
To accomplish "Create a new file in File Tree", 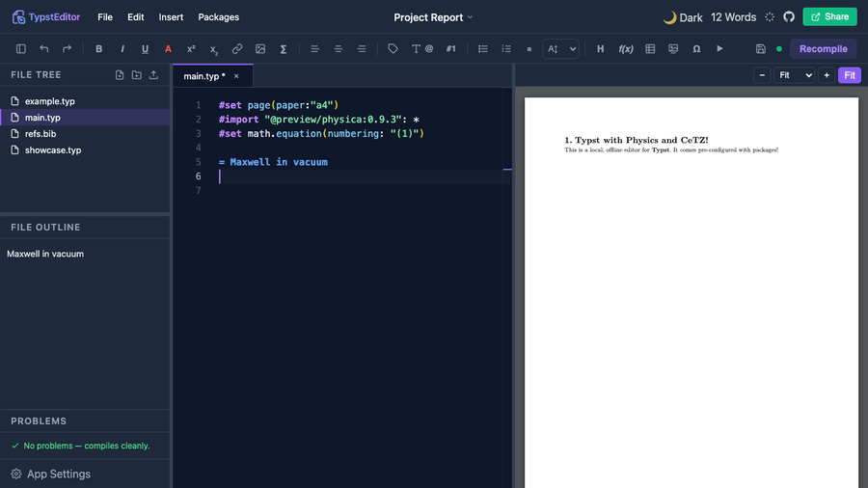I will coord(120,74).
